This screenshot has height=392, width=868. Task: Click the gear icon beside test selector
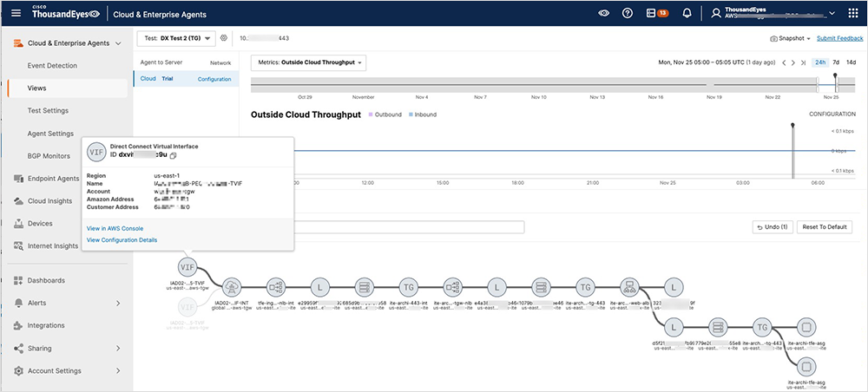224,38
